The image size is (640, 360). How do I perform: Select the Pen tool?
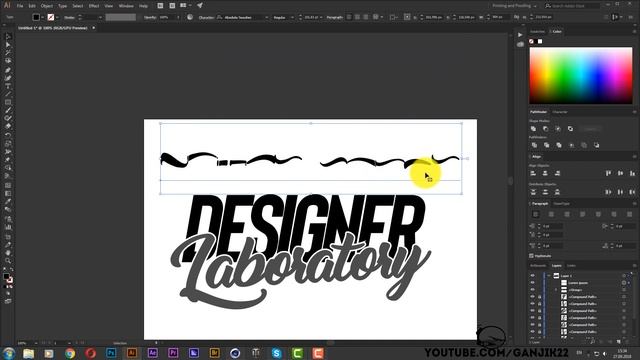coord(8,70)
